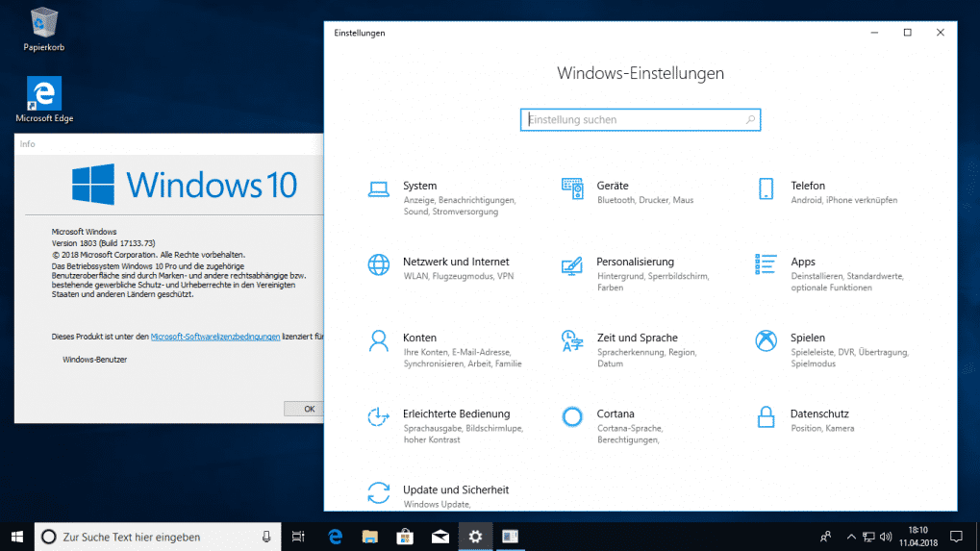Open the Konten person icon

click(378, 341)
